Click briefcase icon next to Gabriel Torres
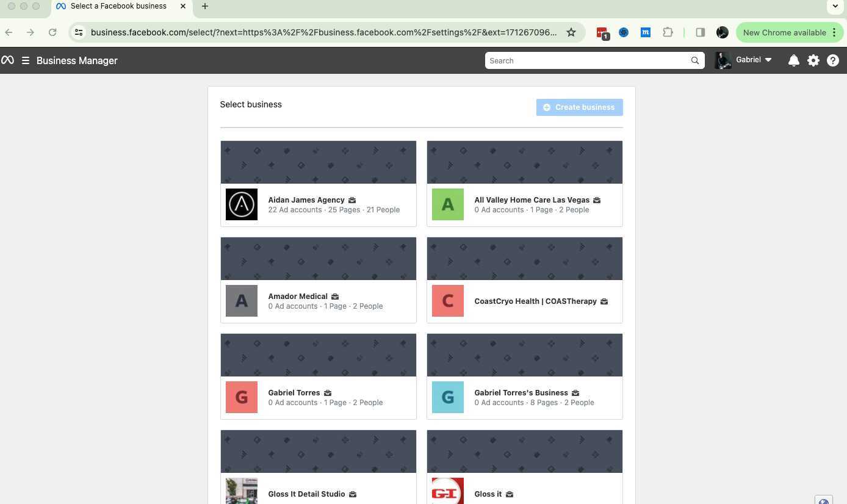The width and height of the screenshot is (847, 504). tap(328, 393)
